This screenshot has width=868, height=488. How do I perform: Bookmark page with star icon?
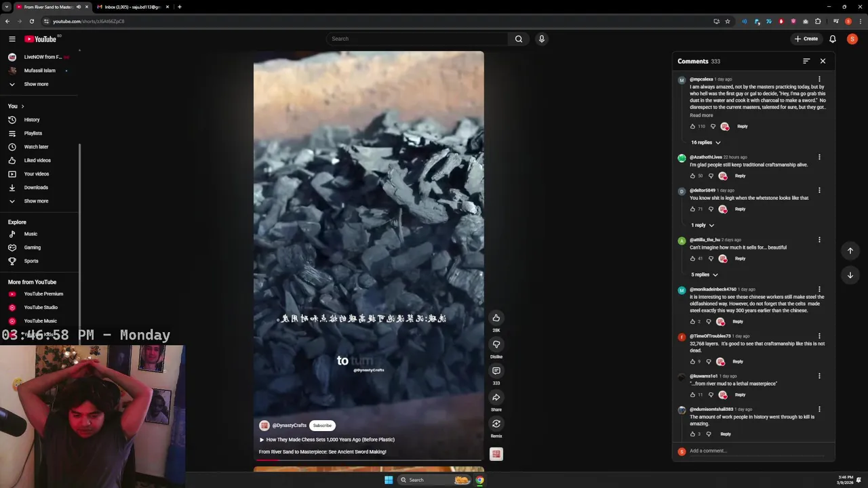pos(728,21)
